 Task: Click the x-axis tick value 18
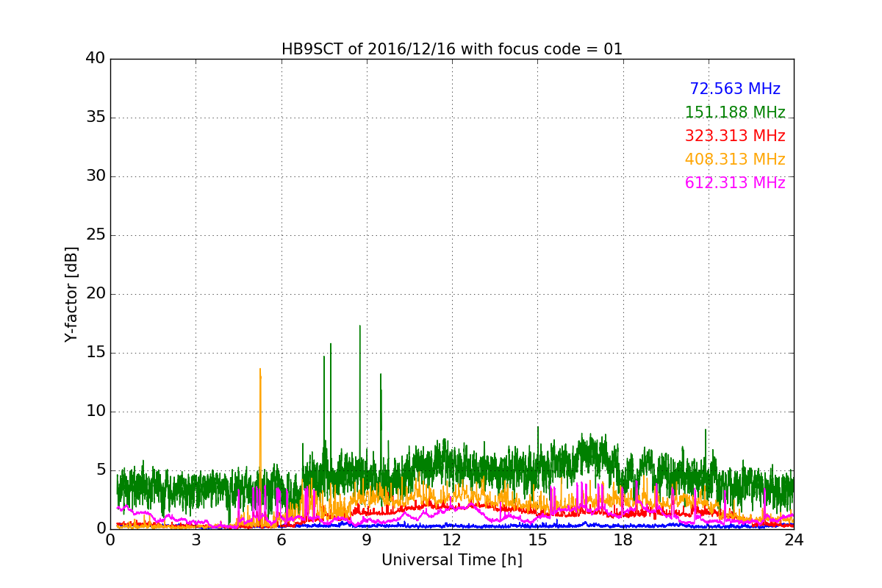coord(623,540)
